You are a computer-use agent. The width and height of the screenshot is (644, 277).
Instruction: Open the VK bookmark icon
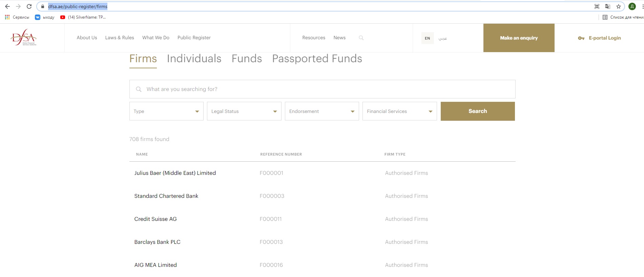(x=38, y=17)
